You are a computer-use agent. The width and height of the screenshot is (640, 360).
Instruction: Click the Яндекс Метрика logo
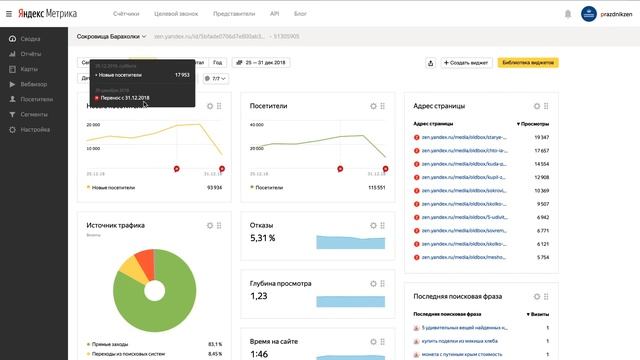click(47, 13)
